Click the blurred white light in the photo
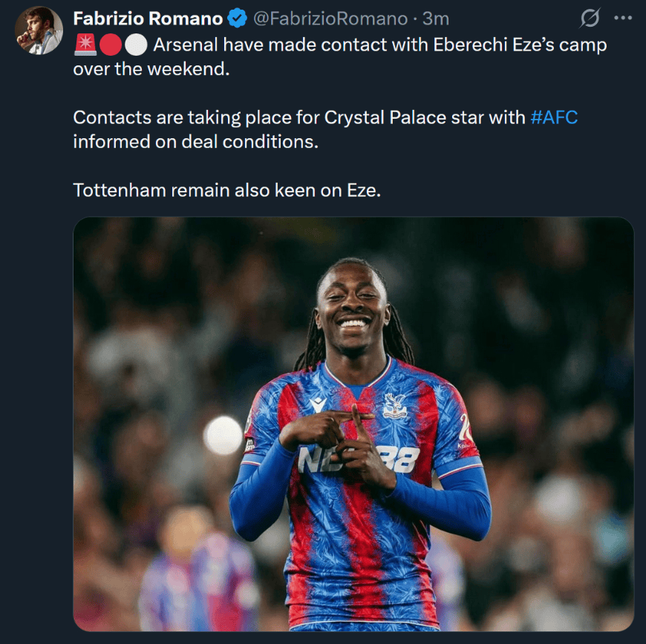This screenshot has height=644, width=646. click(x=223, y=435)
